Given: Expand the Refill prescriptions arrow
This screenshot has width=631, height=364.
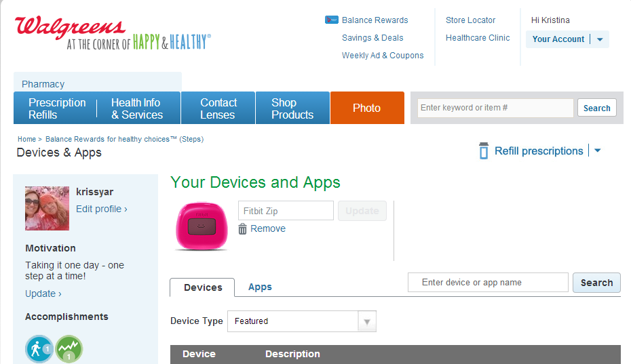Looking at the screenshot, I should click(x=598, y=151).
